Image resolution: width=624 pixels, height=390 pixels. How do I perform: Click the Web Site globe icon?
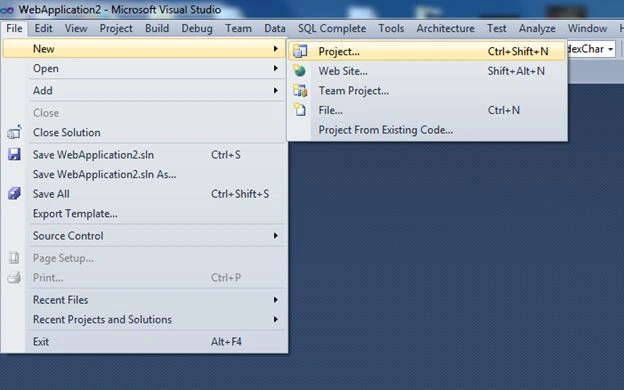pyautogui.click(x=299, y=71)
